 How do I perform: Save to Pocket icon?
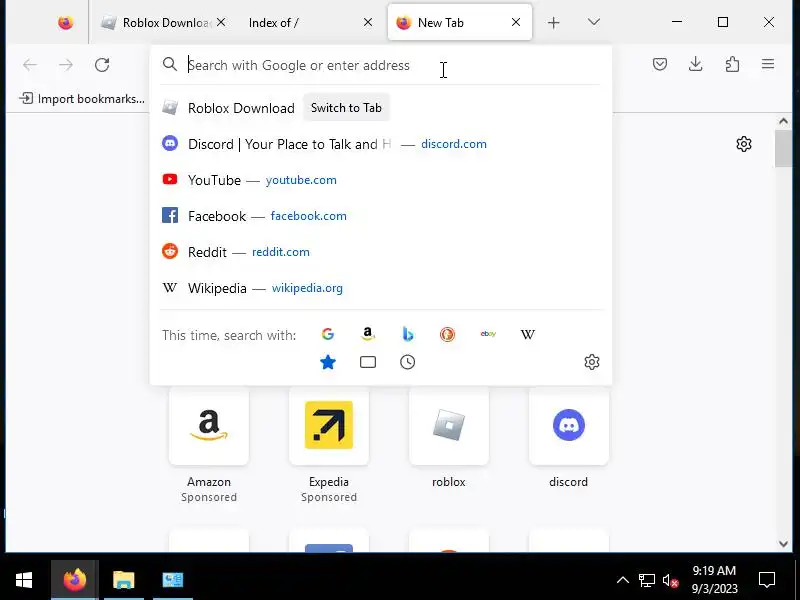click(660, 64)
